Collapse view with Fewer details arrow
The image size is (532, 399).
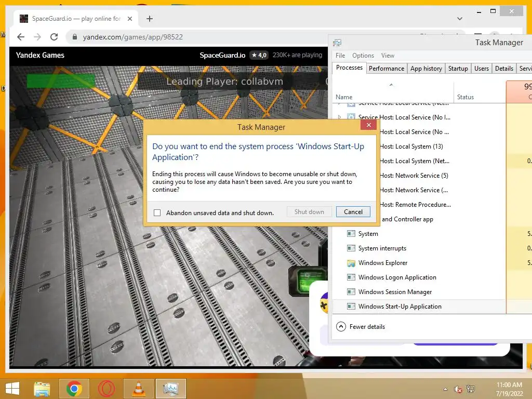click(x=341, y=326)
